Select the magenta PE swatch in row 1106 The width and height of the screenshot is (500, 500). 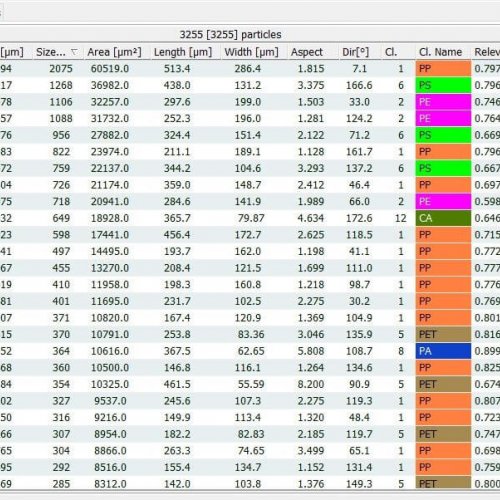pos(443,102)
